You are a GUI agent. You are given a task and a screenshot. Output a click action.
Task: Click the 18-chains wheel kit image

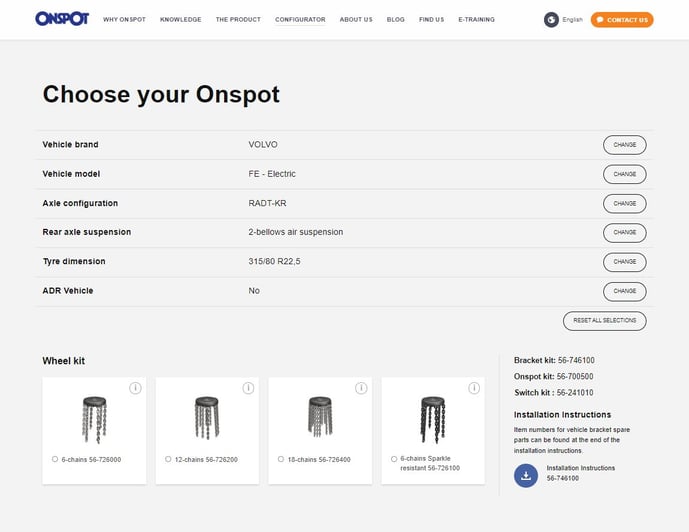tap(320, 416)
